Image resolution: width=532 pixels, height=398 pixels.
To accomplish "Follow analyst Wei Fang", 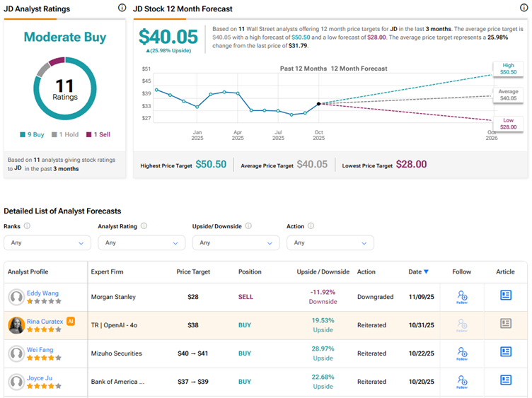I will pyautogui.click(x=462, y=353).
